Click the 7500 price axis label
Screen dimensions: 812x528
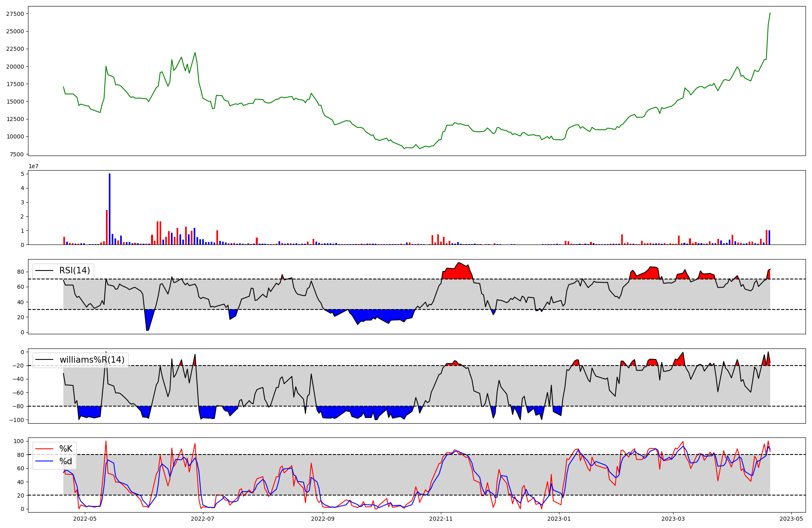[x=17, y=154]
